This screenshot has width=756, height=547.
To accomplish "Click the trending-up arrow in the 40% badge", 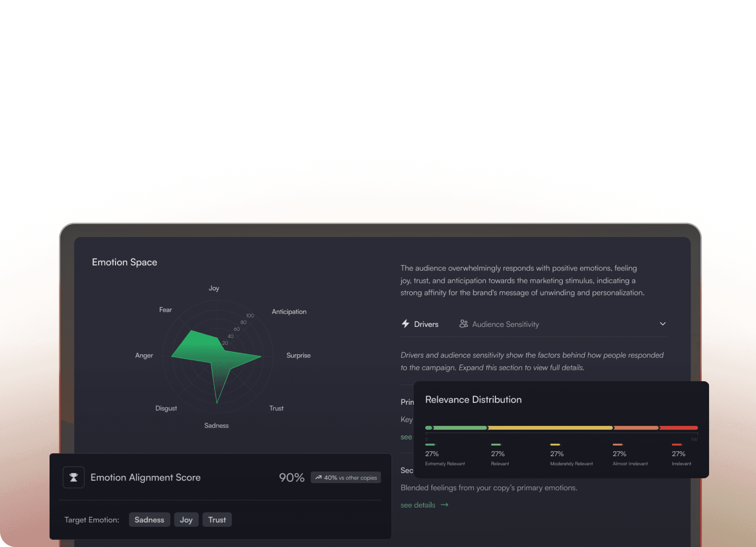I will click(x=318, y=477).
